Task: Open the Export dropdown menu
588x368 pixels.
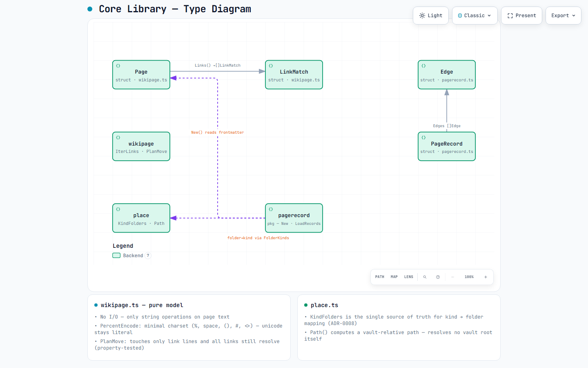Action: pyautogui.click(x=563, y=16)
